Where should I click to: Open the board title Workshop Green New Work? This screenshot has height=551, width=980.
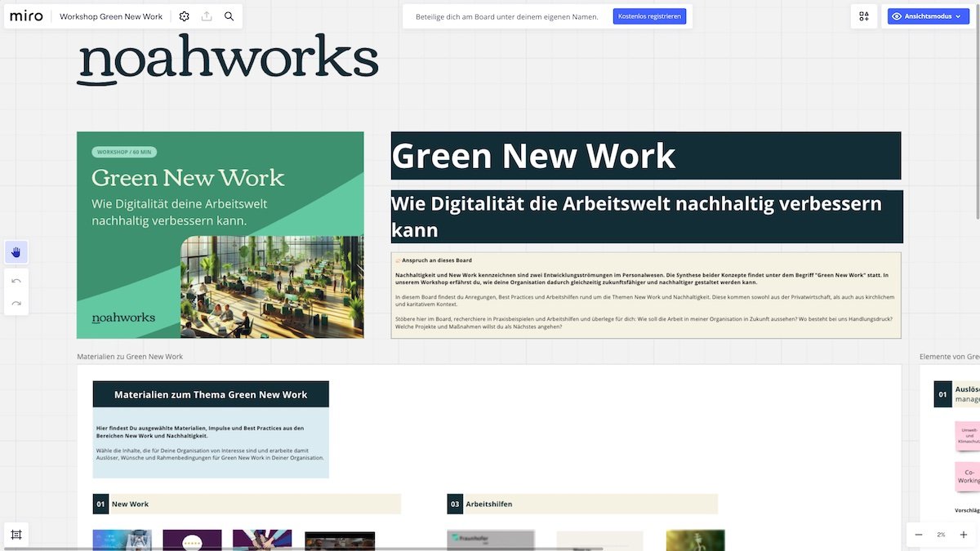point(111,16)
